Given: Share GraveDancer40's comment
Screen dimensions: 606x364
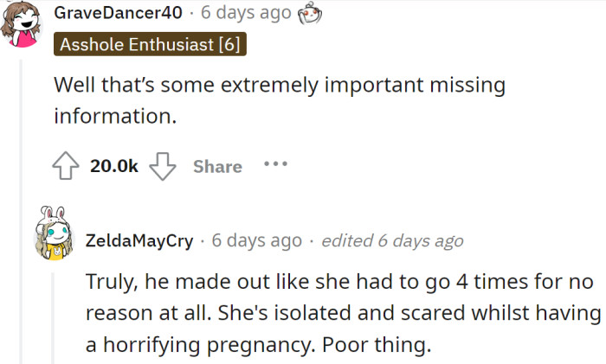Looking at the screenshot, I should coord(217,167).
